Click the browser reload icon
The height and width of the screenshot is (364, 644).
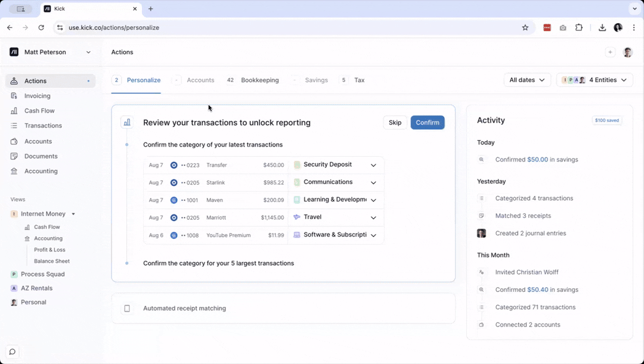coord(41,27)
